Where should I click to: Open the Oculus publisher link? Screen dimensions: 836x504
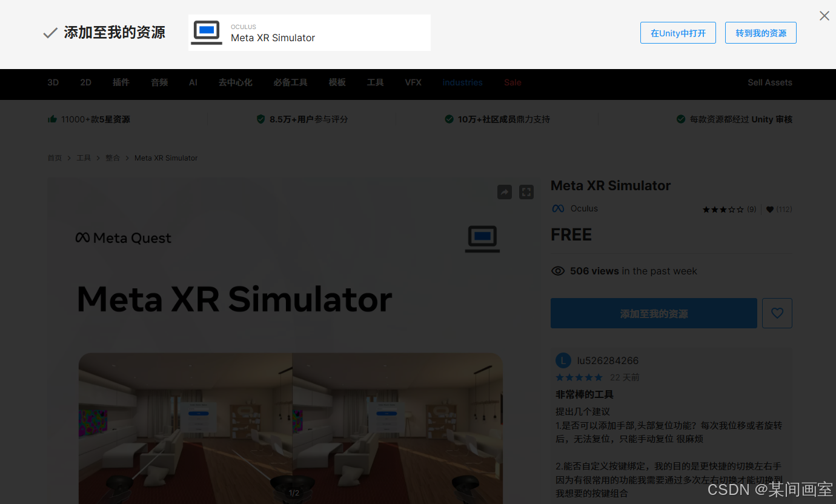584,208
